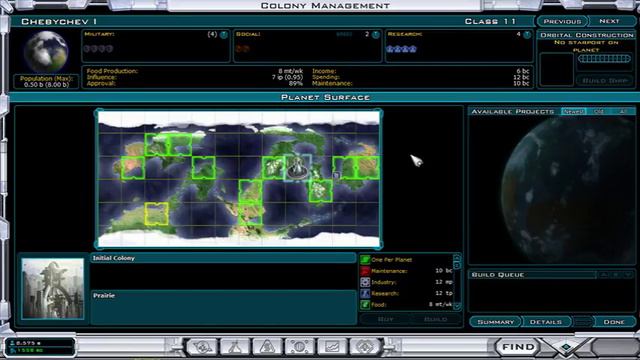Viewport: 640px width, 360px height.
Task: Click the unlabeled button between Details and Done
Action: 583,322
